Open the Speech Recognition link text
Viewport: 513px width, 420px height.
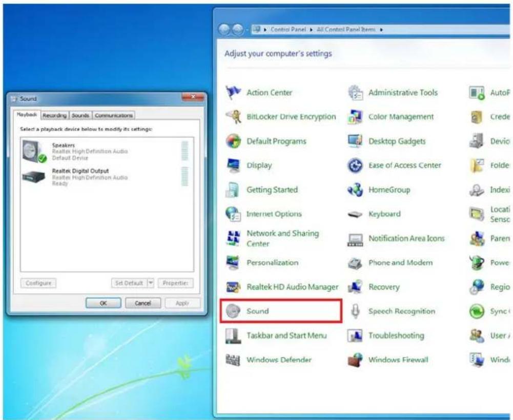402,311
